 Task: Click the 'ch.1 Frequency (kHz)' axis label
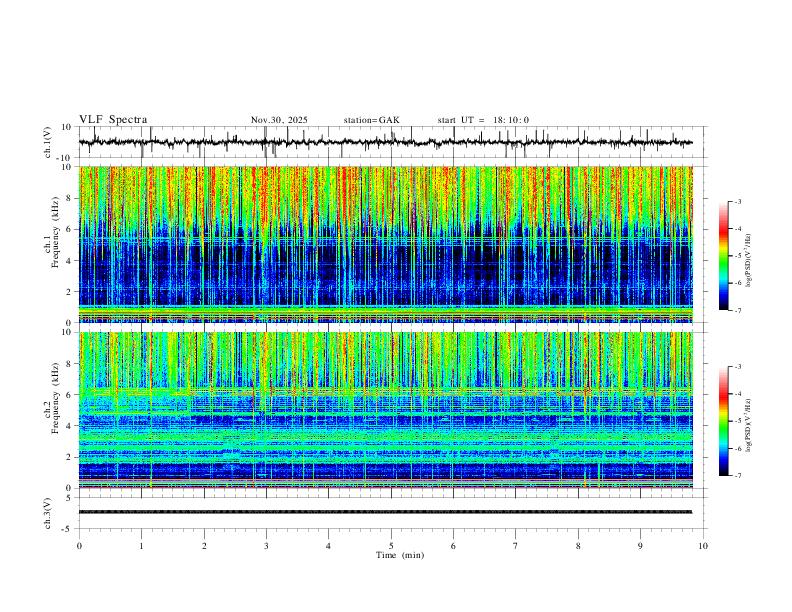pyautogui.click(x=53, y=230)
